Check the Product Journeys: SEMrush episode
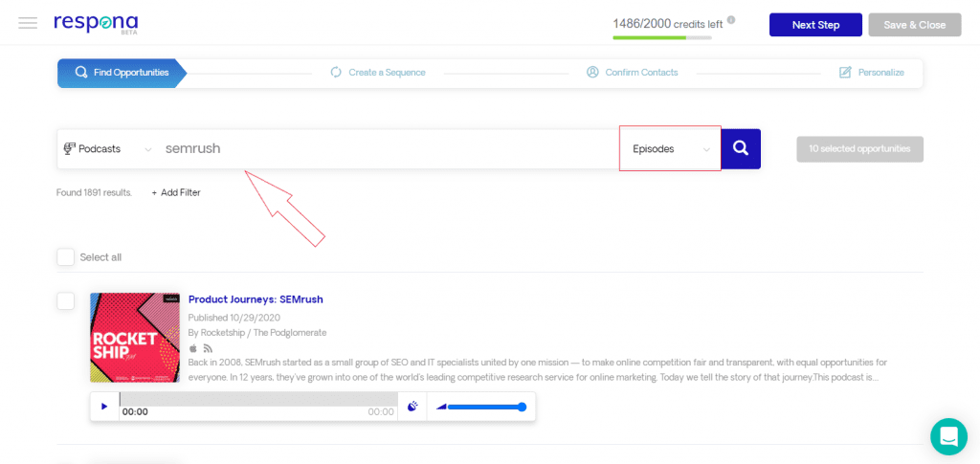Image resolution: width=980 pixels, height=464 pixels. tap(66, 301)
